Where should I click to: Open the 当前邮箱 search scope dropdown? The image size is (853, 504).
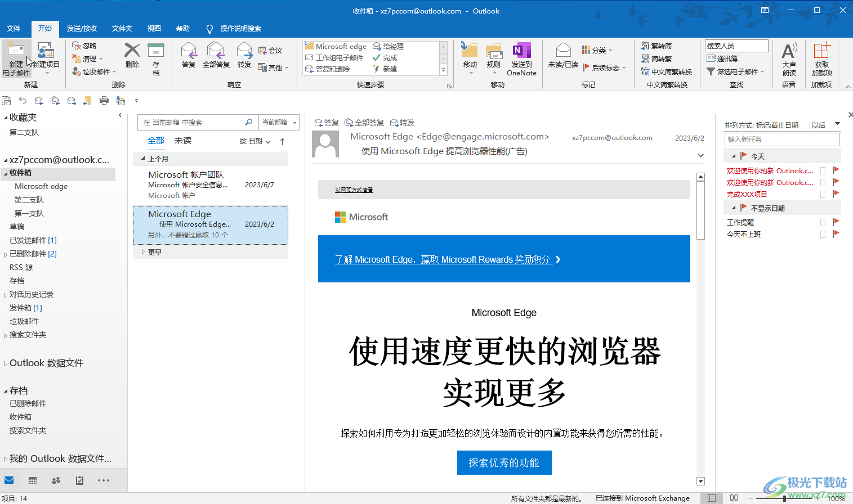pos(279,122)
